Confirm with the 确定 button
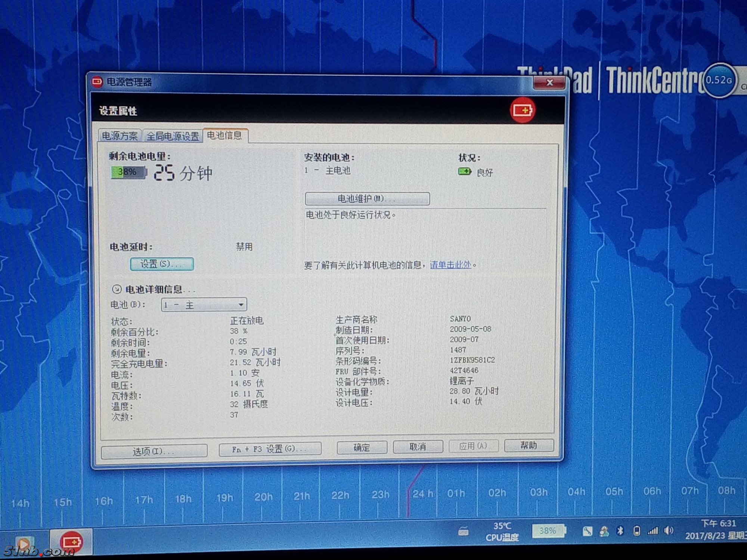The height and width of the screenshot is (560, 747). [362, 447]
